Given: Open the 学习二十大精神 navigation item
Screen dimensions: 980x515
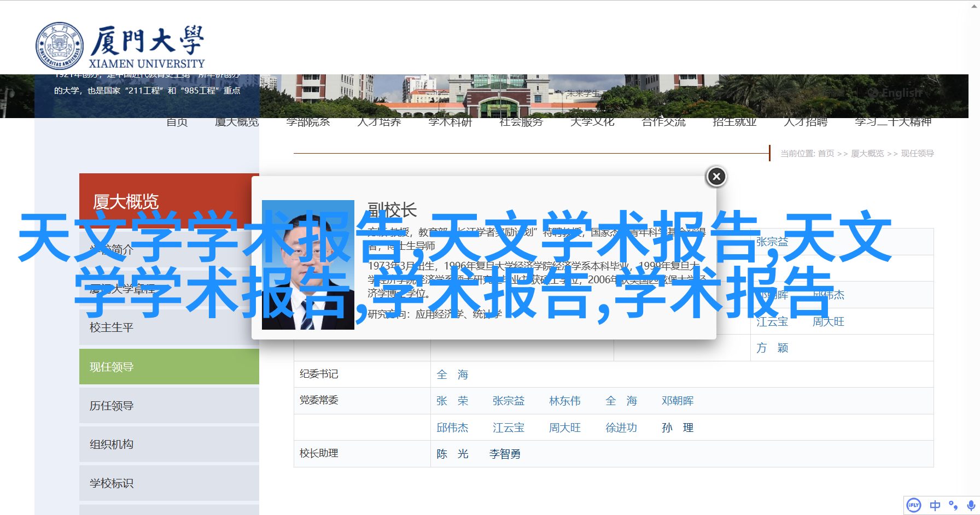Looking at the screenshot, I should coord(893,122).
